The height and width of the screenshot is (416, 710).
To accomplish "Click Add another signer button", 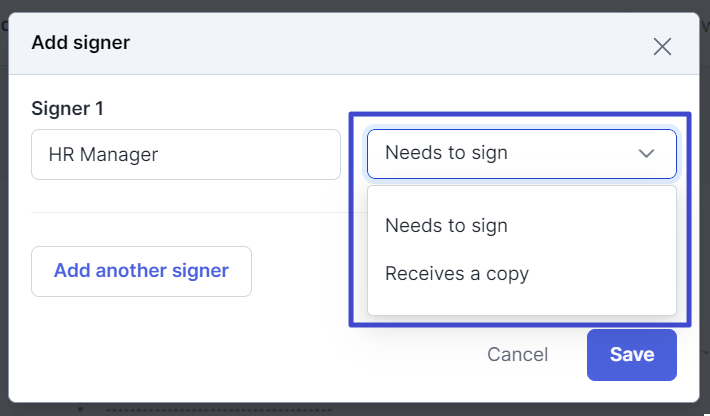I will pyautogui.click(x=141, y=271).
